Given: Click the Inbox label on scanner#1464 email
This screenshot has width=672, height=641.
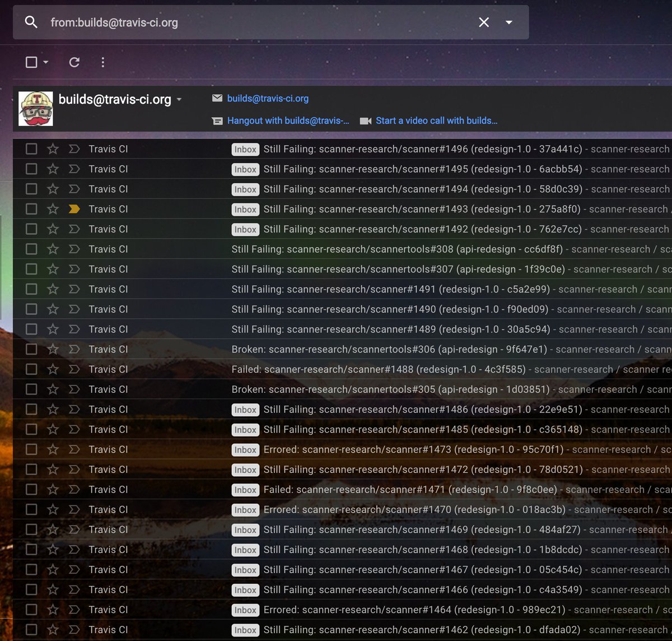Looking at the screenshot, I should click(245, 610).
